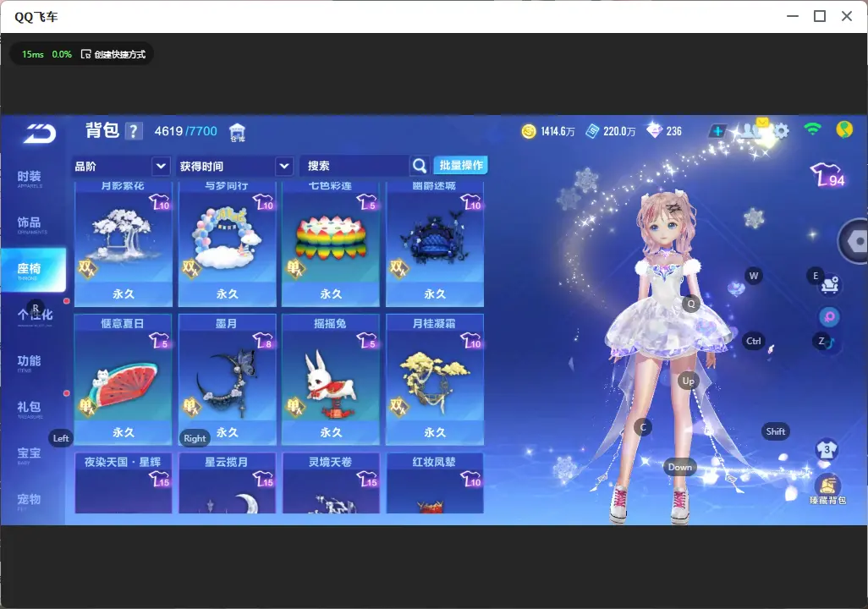The image size is (868, 609).
Task: Click the 创建快捷方式 shortcut icon
Action: pos(85,54)
